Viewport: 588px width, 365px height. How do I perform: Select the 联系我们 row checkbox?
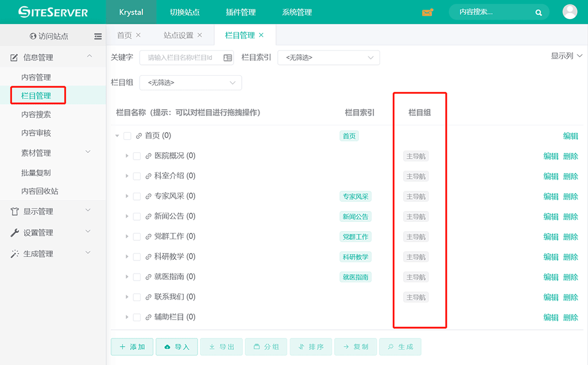tap(137, 297)
